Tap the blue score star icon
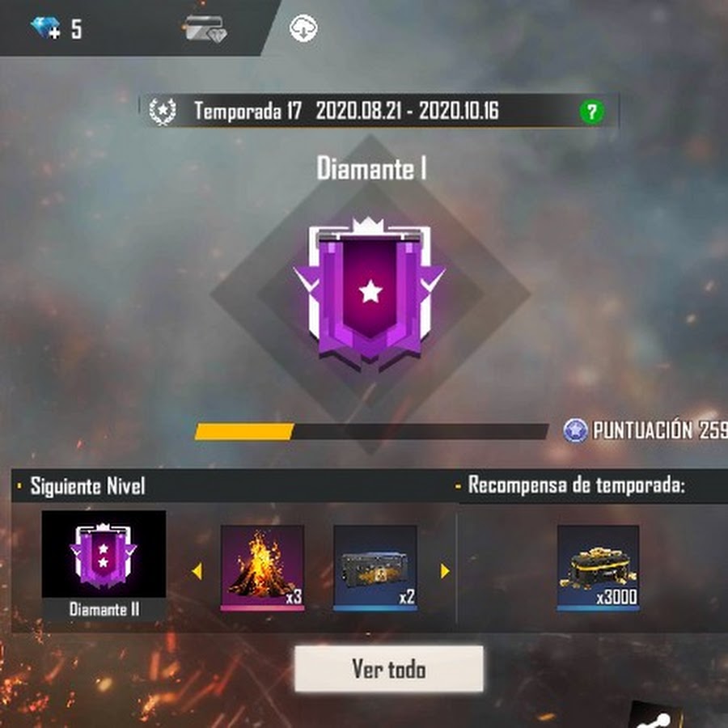728x728 pixels. point(575,430)
